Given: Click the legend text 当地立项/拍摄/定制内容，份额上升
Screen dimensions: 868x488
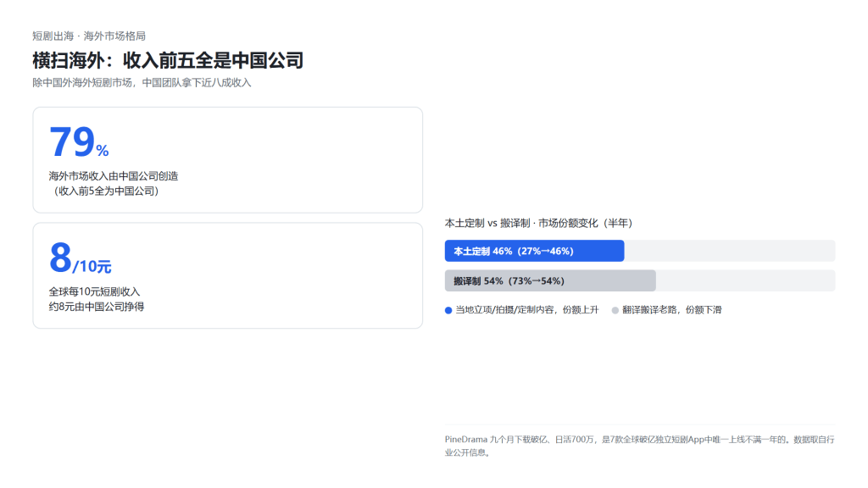Looking at the screenshot, I should [527, 310].
